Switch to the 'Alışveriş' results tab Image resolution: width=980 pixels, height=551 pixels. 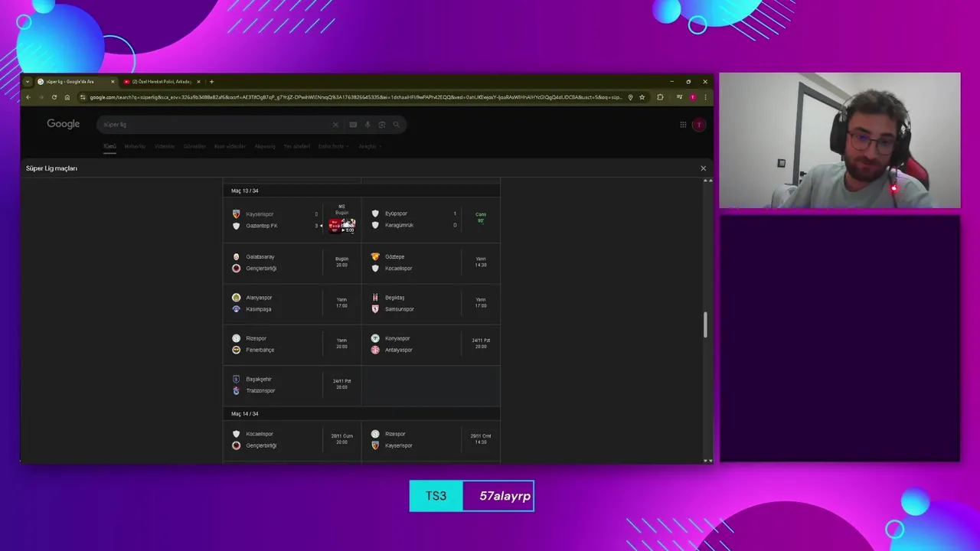[265, 146]
